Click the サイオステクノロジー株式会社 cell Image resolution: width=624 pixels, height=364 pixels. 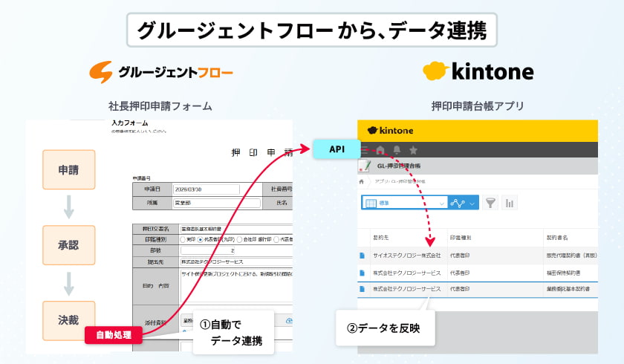pyautogui.click(x=407, y=256)
